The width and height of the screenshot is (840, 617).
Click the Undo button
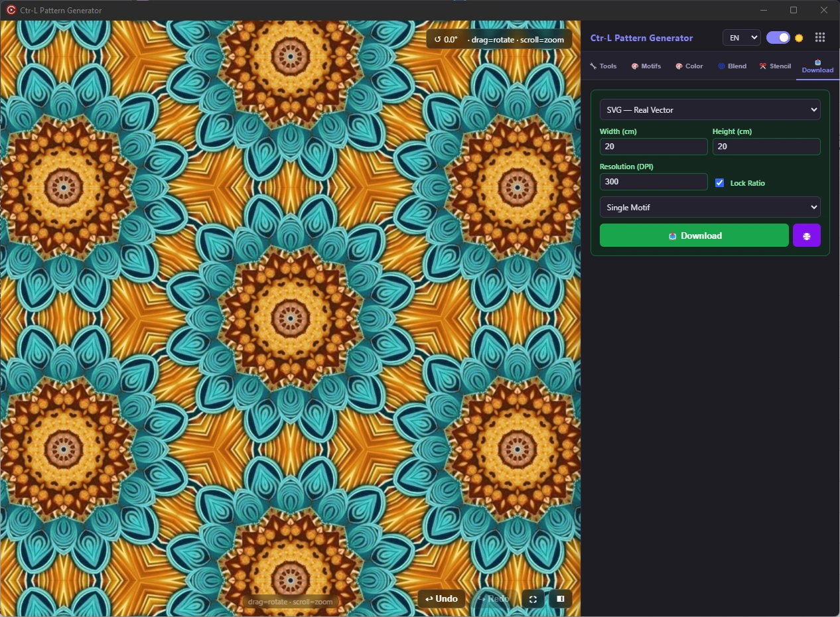(x=442, y=599)
